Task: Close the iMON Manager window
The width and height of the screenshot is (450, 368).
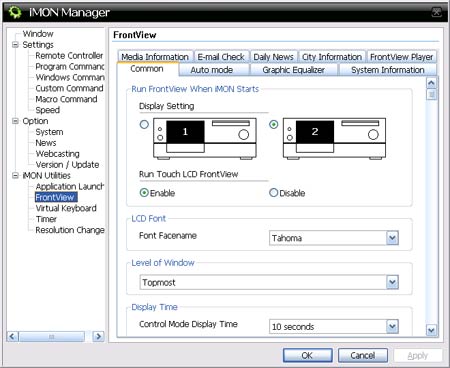Action: (x=436, y=13)
